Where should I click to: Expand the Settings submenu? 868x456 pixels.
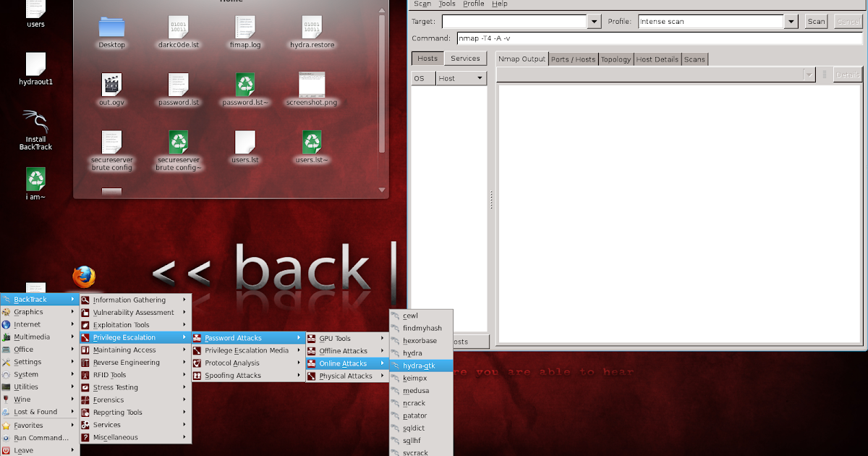point(40,362)
